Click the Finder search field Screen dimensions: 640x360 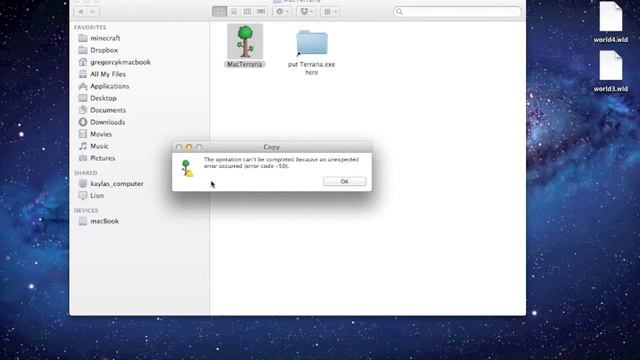[458, 11]
